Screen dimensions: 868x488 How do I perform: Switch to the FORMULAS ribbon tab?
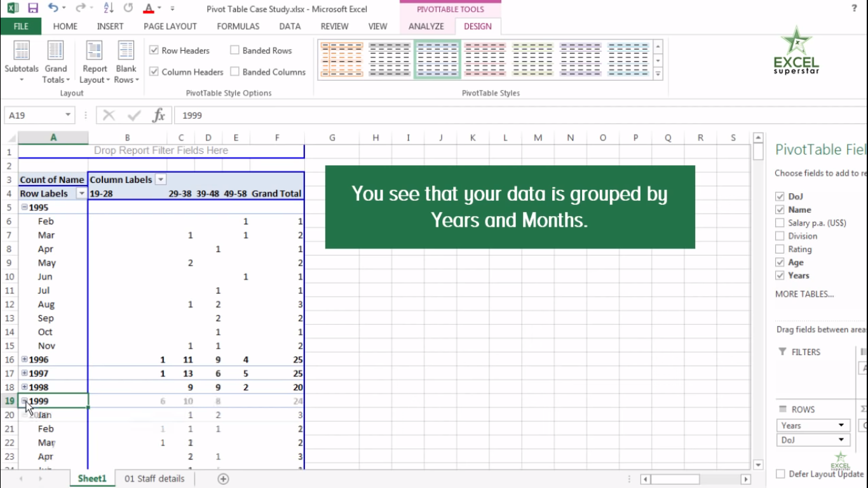238,26
